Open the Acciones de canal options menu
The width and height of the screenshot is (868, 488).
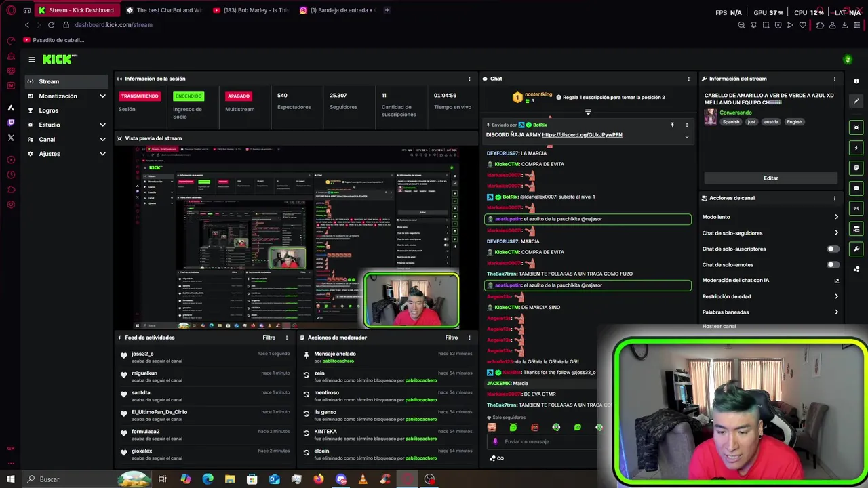point(835,198)
